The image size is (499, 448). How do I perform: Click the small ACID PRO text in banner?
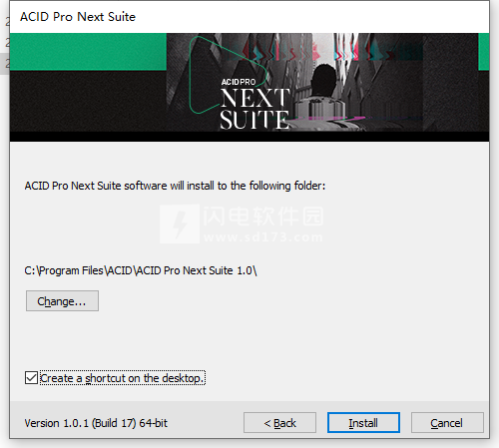[239, 82]
